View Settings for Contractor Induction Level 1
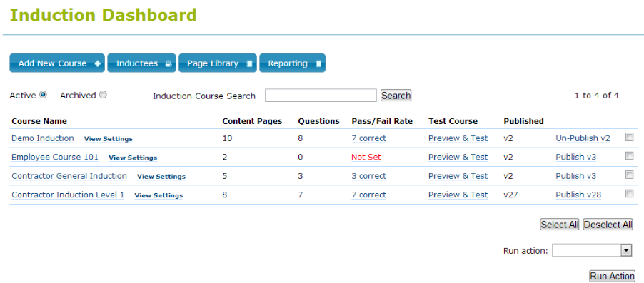The height and width of the screenshot is (283, 644). coord(159,195)
